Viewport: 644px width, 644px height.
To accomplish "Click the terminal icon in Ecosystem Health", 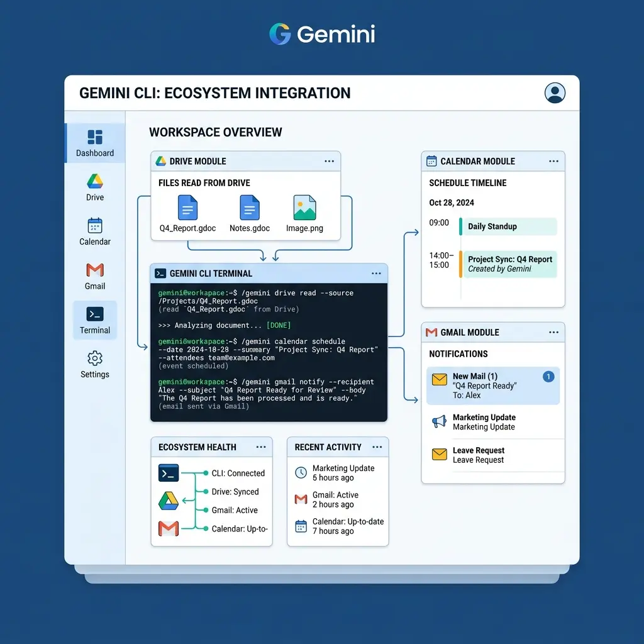I will [169, 473].
